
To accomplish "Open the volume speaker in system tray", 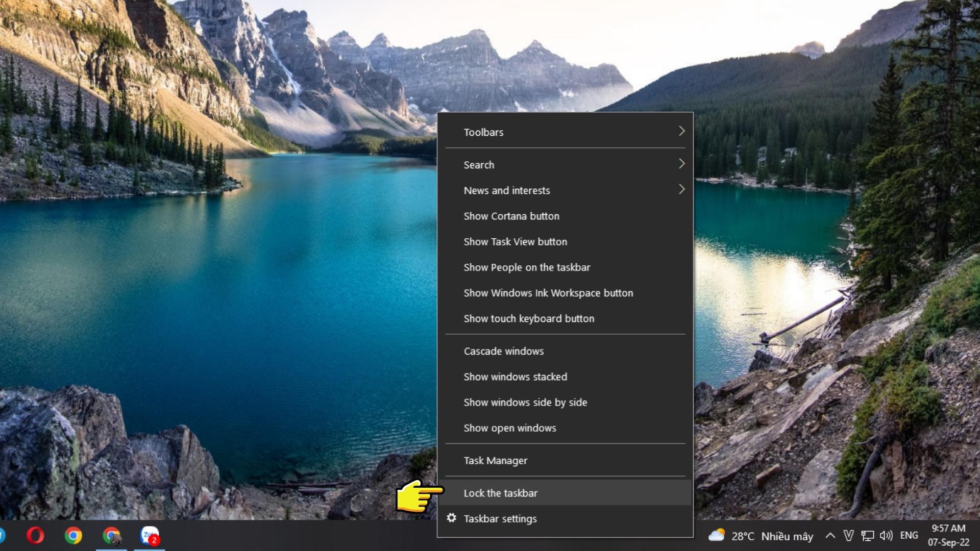I will pyautogui.click(x=887, y=535).
